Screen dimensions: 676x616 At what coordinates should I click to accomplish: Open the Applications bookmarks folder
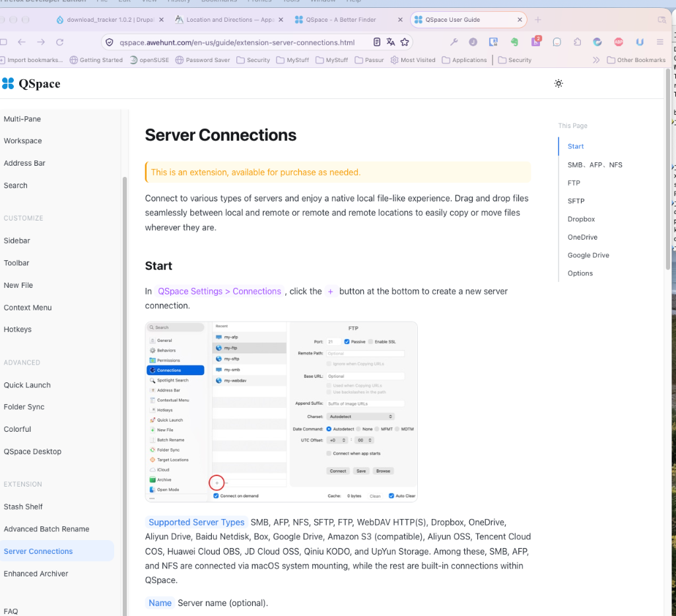coord(464,60)
